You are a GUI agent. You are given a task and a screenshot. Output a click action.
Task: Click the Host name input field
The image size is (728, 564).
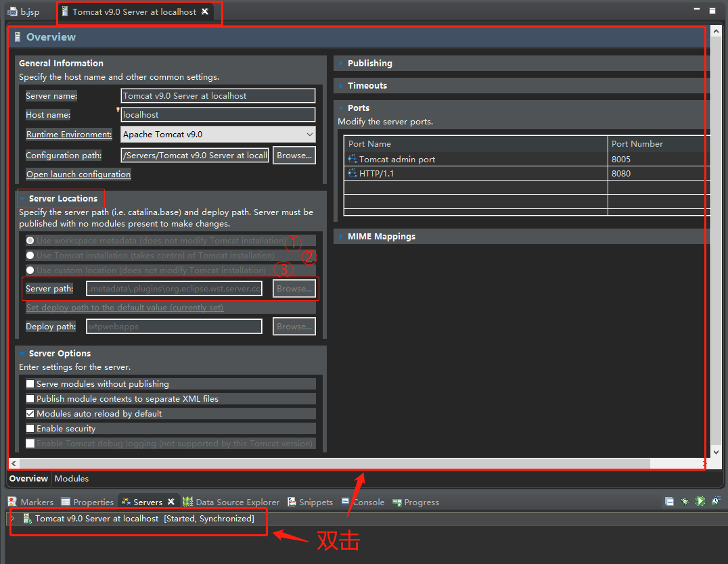[218, 115]
